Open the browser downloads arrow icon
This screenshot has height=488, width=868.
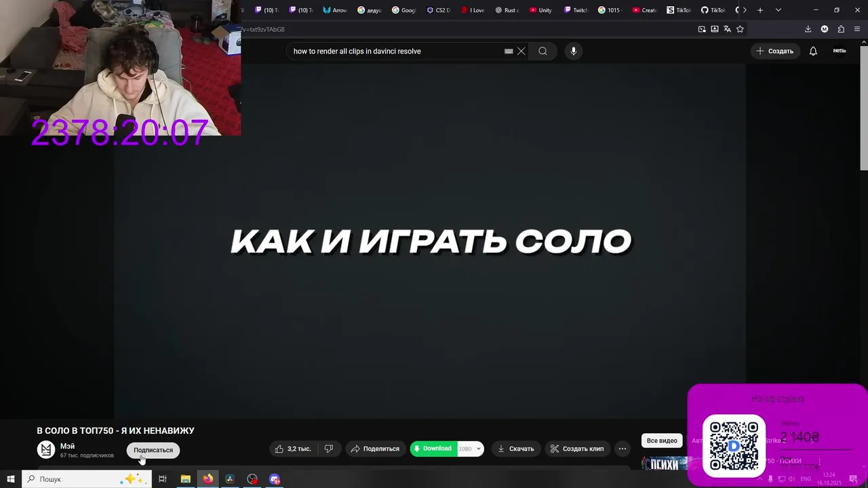(x=808, y=29)
